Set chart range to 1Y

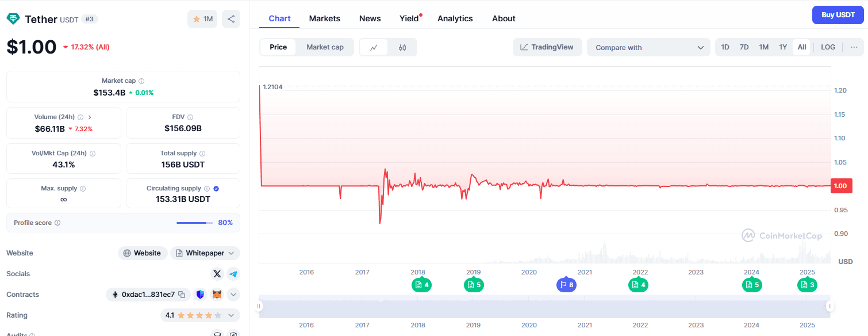pos(783,47)
